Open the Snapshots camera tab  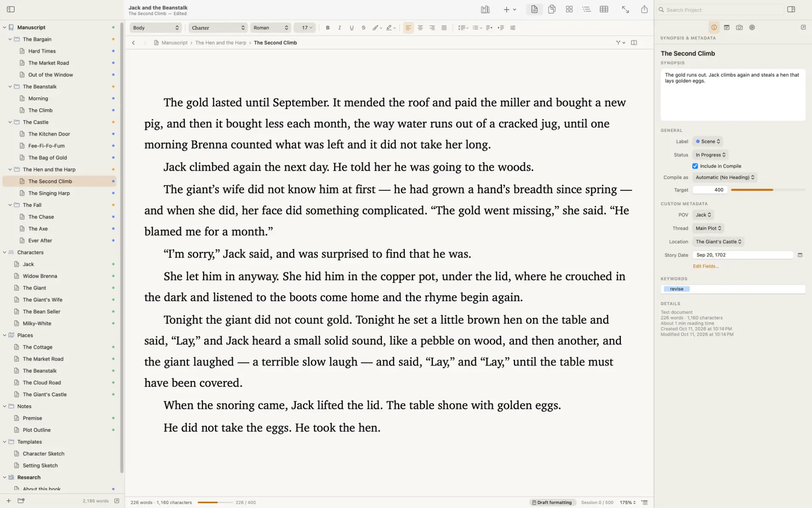click(x=739, y=27)
